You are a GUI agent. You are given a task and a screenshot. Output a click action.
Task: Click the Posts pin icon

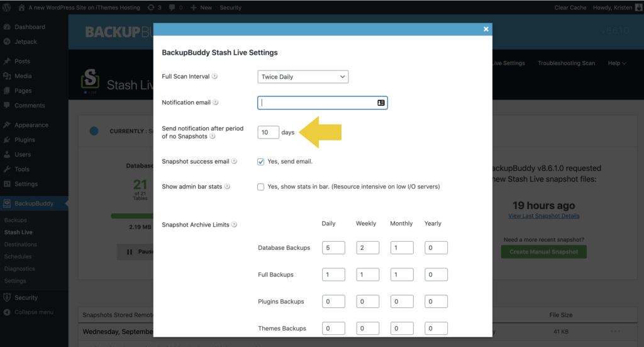click(7, 61)
